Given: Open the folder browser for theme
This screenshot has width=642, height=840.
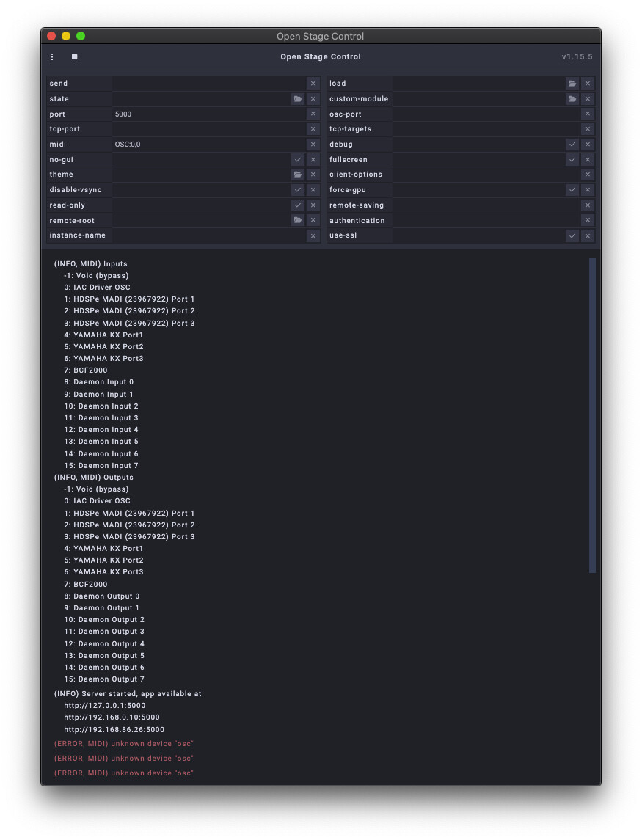Looking at the screenshot, I should [x=297, y=175].
